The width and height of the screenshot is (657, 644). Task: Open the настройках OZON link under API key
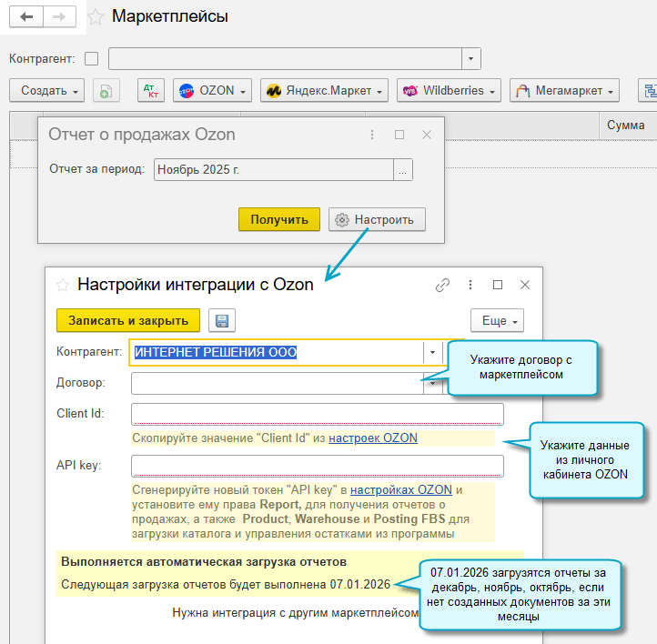[401, 490]
